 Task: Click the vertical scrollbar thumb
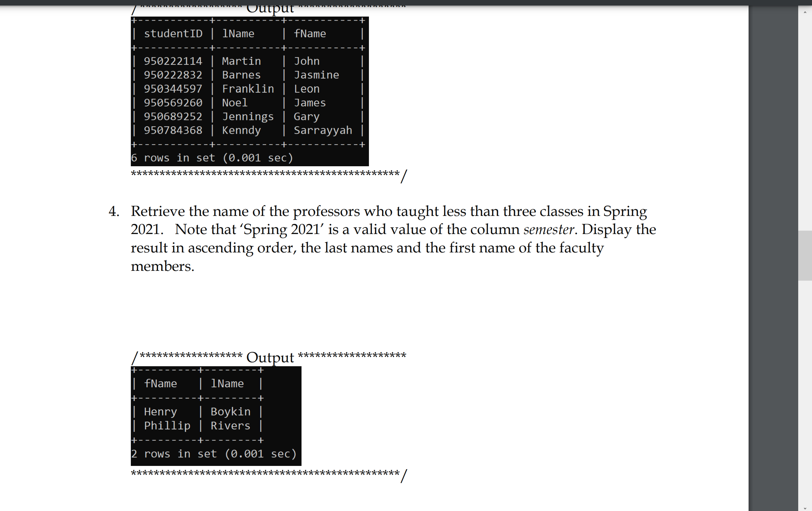click(x=805, y=256)
